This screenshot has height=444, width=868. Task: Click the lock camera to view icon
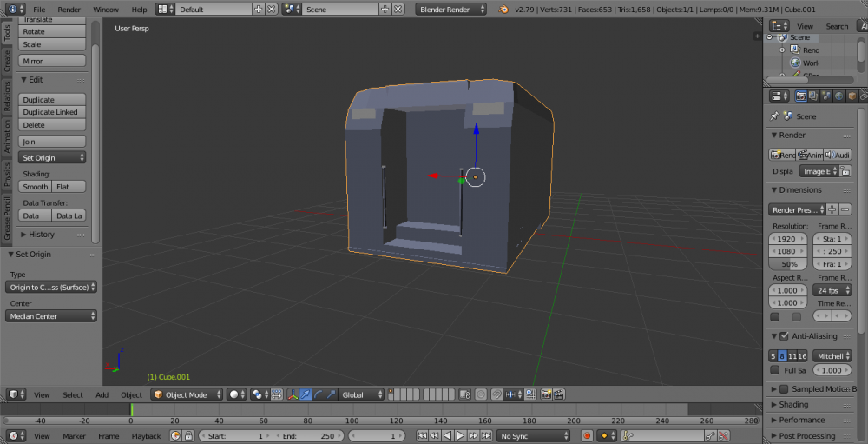[x=464, y=394]
